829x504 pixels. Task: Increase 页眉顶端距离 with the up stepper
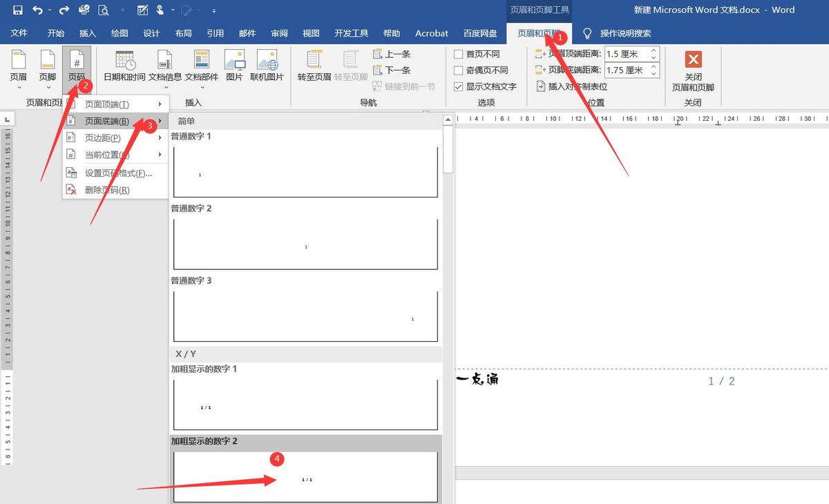click(652, 49)
